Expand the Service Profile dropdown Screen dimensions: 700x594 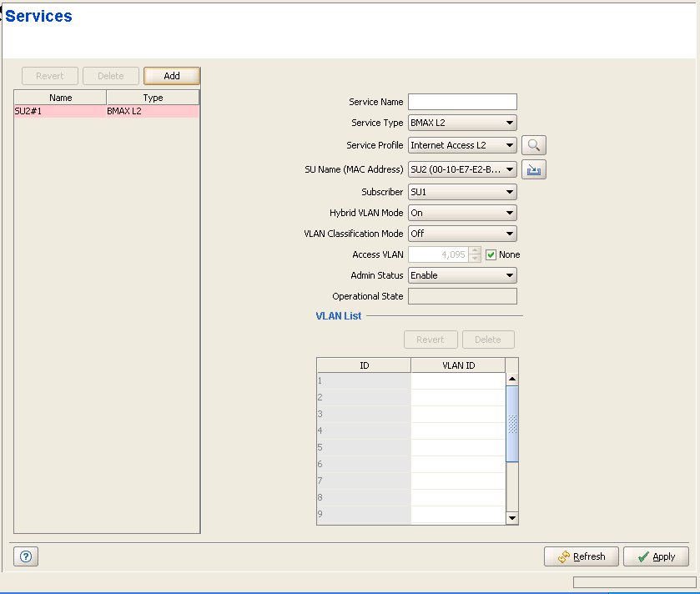pos(462,145)
